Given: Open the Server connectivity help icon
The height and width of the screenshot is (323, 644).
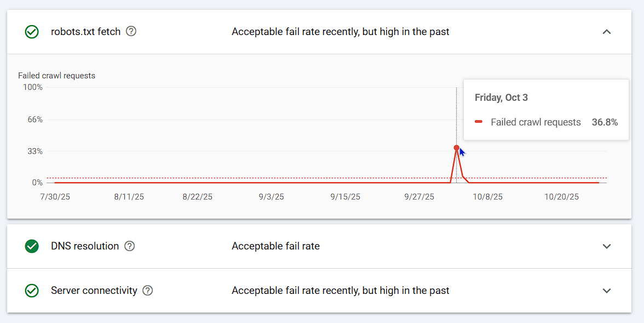Looking at the screenshot, I should click(147, 291).
